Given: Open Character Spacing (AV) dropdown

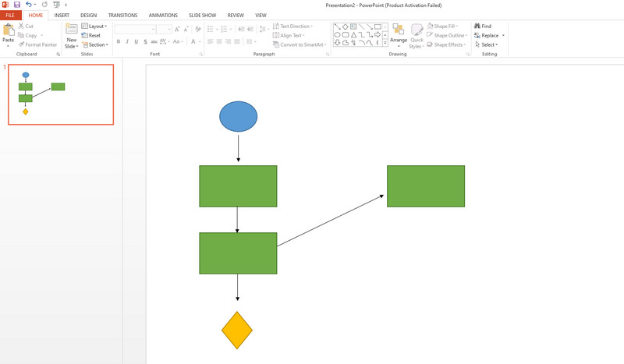Looking at the screenshot, I should coord(165,41).
